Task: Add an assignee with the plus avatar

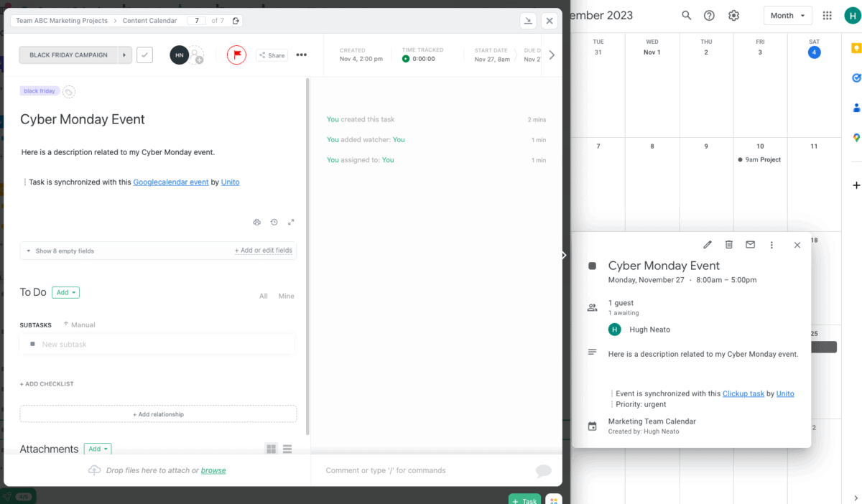Action: 197,55
